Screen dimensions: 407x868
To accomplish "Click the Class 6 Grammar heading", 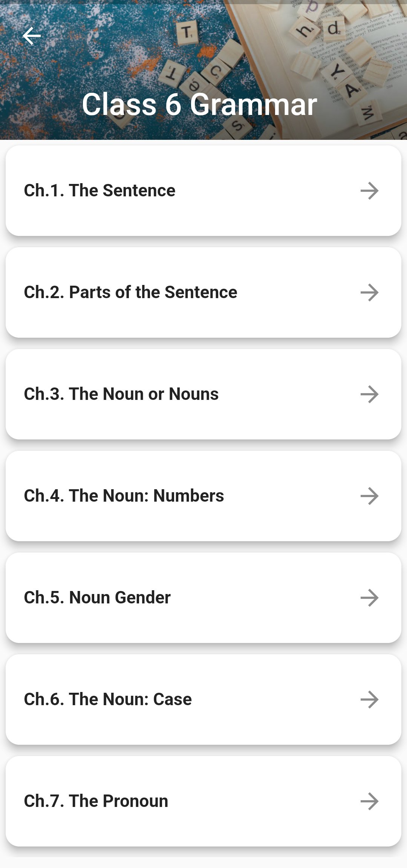I will click(199, 104).
